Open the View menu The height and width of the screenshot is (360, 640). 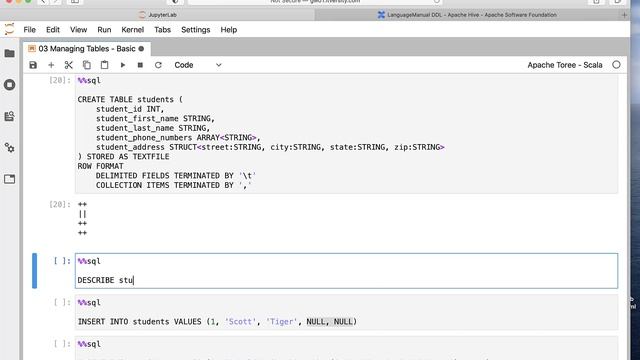(x=78, y=30)
